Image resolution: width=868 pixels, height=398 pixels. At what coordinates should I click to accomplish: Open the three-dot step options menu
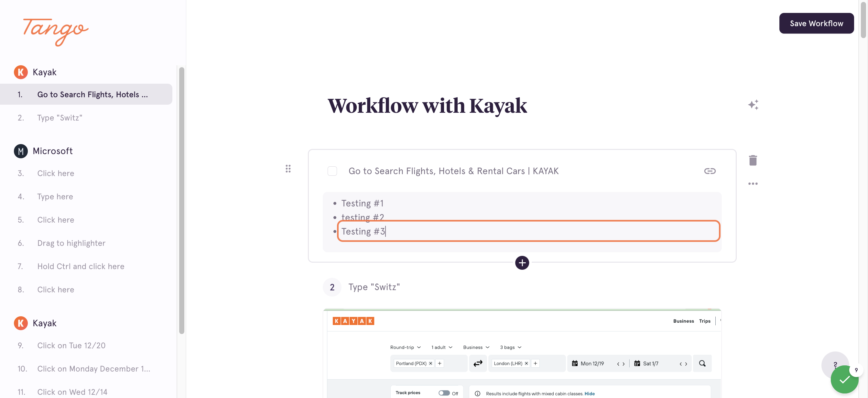point(753,183)
